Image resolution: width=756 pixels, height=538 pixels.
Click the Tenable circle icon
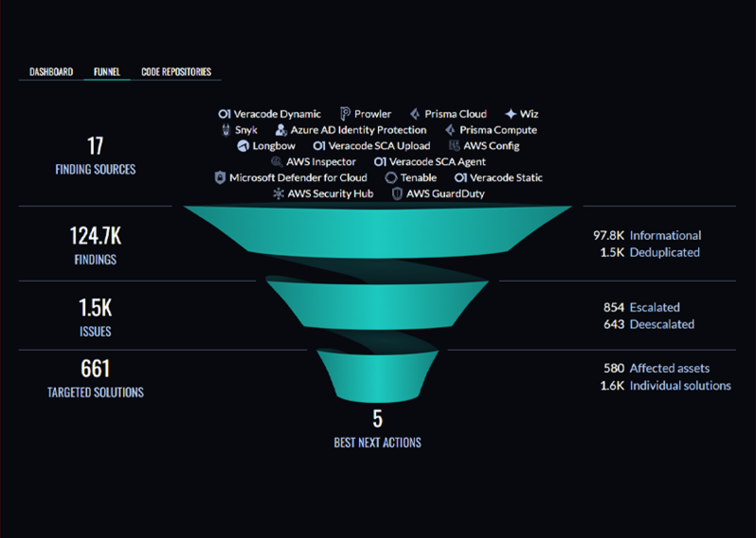pos(391,178)
